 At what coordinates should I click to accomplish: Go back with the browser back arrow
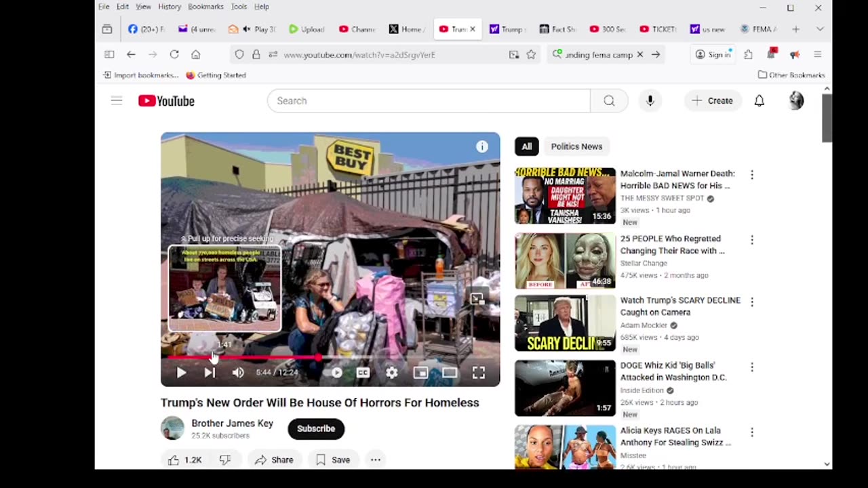point(131,54)
